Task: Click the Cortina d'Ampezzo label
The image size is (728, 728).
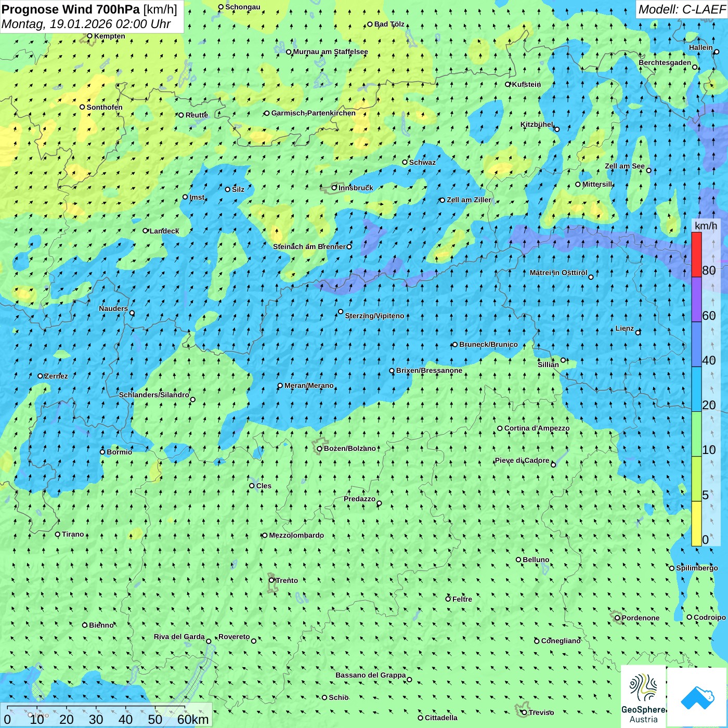Action: point(537,428)
